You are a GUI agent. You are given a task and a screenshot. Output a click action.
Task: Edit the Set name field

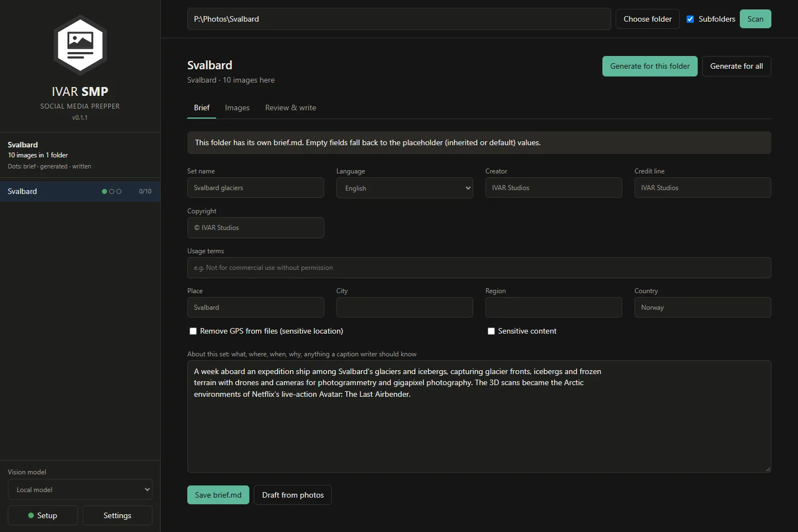[255, 188]
